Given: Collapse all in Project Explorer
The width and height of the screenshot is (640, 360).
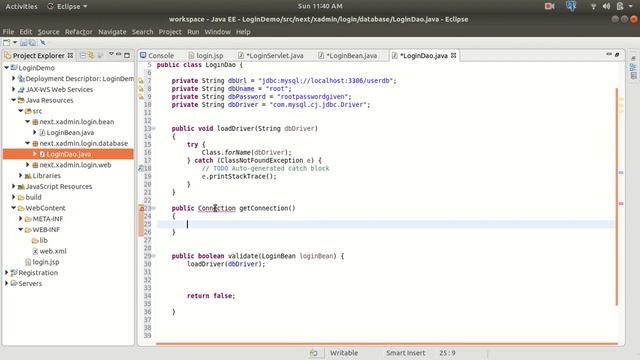Looking at the screenshot, I should [83, 55].
